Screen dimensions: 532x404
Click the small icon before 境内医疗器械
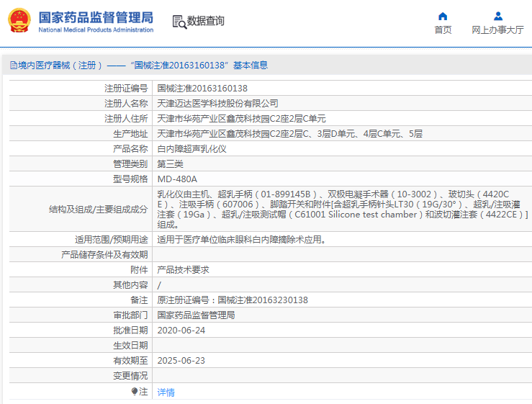(13, 66)
